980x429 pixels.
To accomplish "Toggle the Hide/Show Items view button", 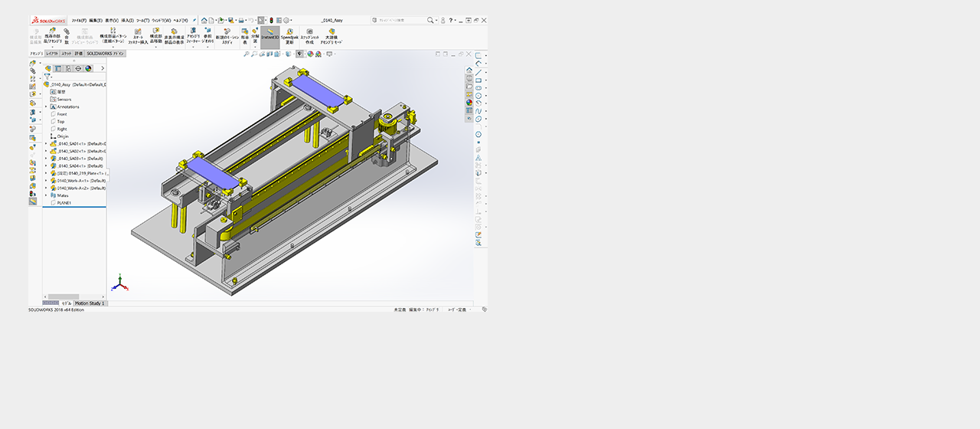I will 300,54.
